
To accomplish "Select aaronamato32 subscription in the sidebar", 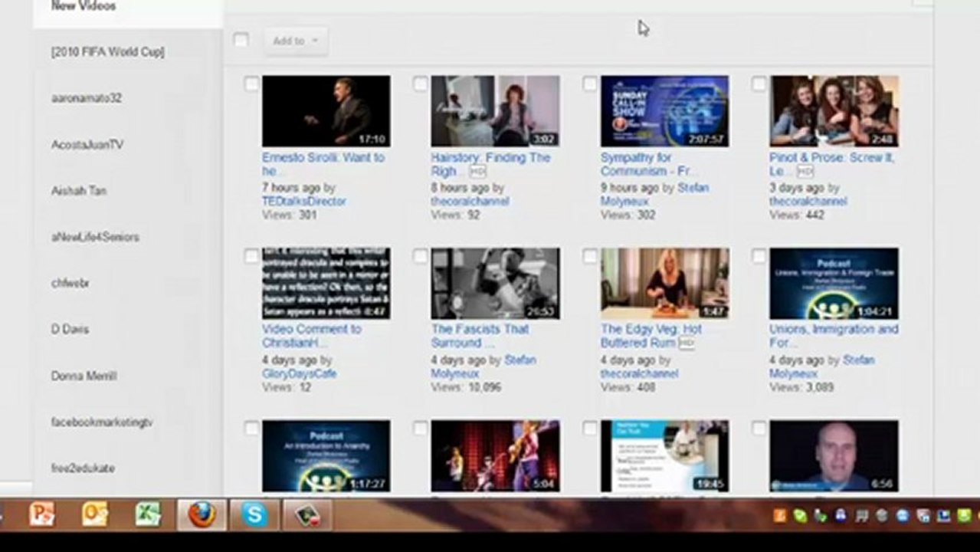I will click(x=86, y=98).
